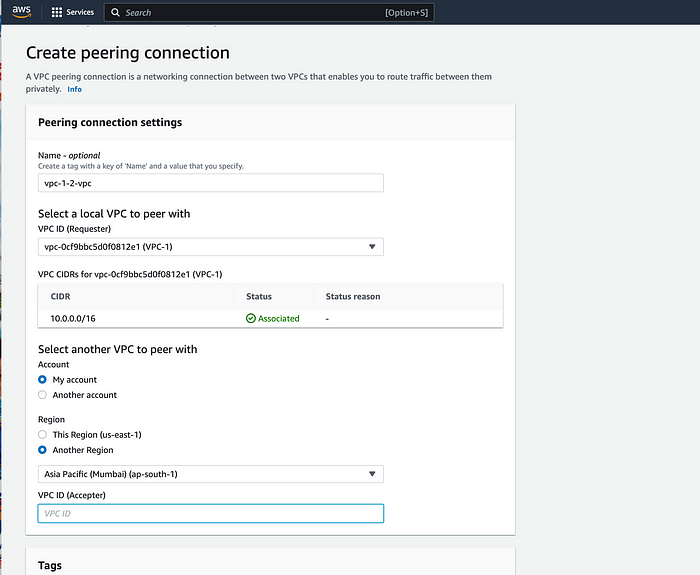Image resolution: width=700 pixels, height=575 pixels.
Task: Click the CIDR column header
Action: (60, 296)
